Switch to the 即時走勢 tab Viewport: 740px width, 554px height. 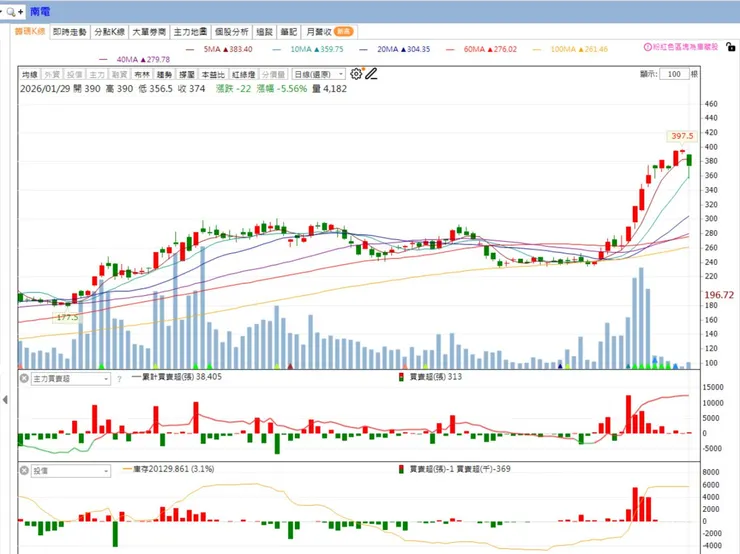tap(70, 32)
